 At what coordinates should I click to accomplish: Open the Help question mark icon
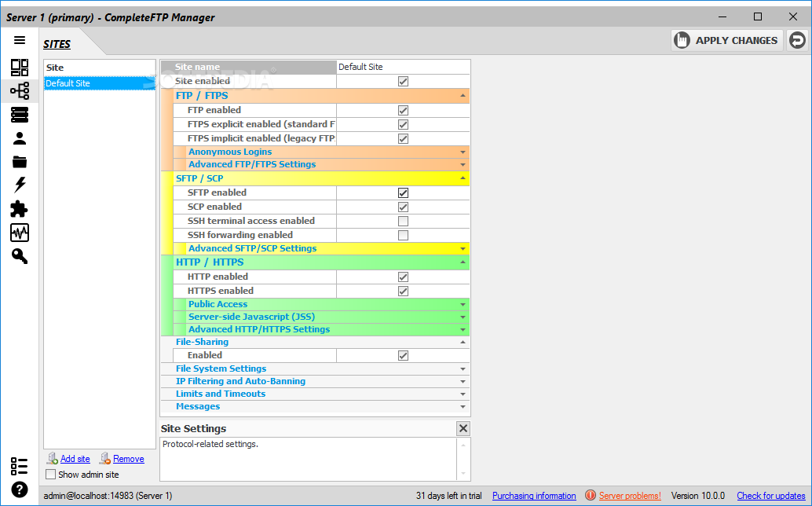[x=20, y=489]
